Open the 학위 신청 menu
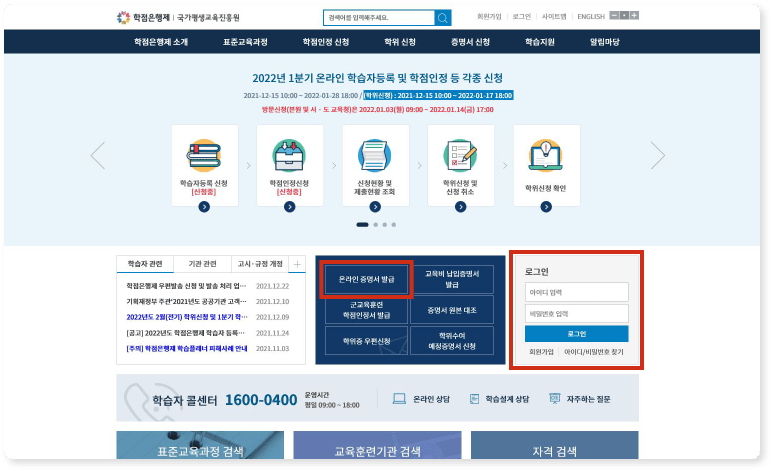The width and height of the screenshot is (772, 471). coord(400,42)
